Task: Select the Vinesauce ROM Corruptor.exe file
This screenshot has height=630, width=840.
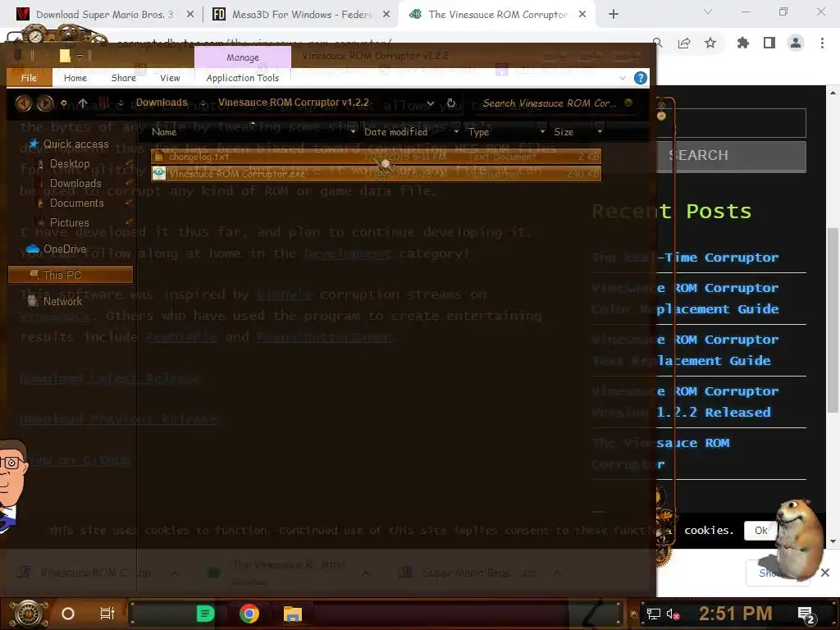Action: click(376, 174)
